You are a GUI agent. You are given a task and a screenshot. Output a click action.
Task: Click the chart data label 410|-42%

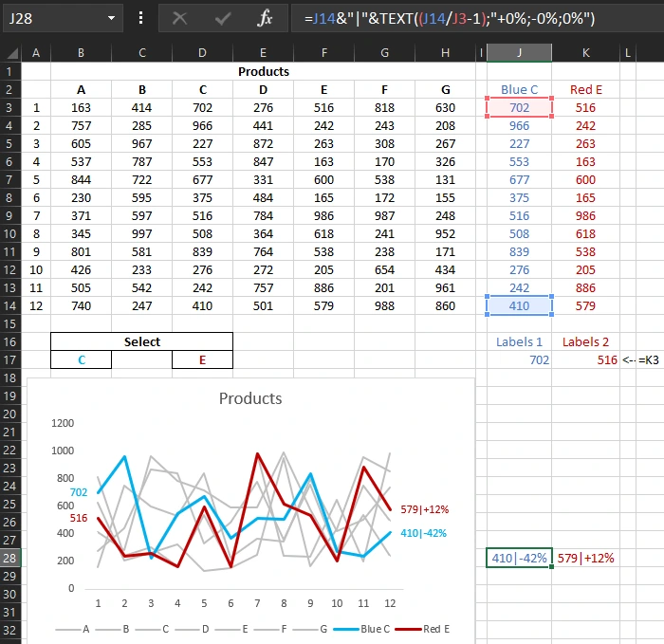click(423, 533)
